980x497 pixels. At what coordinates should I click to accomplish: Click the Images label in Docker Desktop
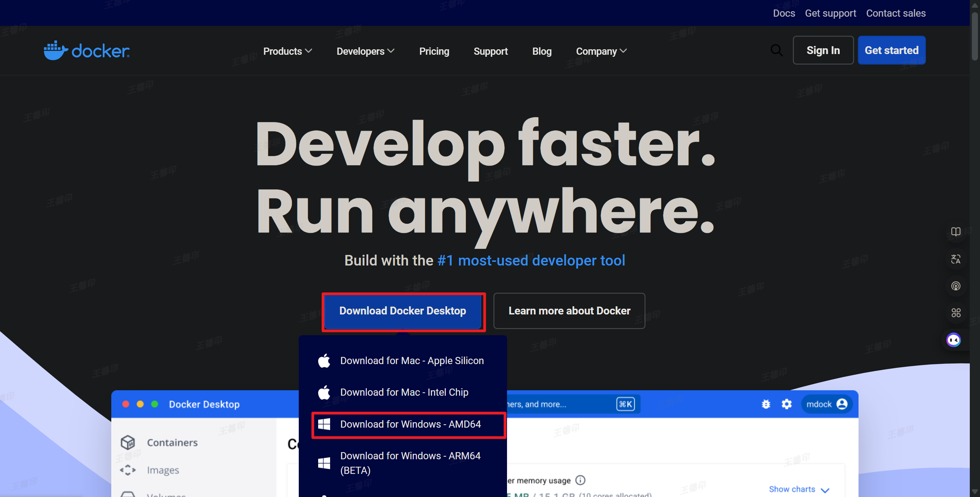163,470
